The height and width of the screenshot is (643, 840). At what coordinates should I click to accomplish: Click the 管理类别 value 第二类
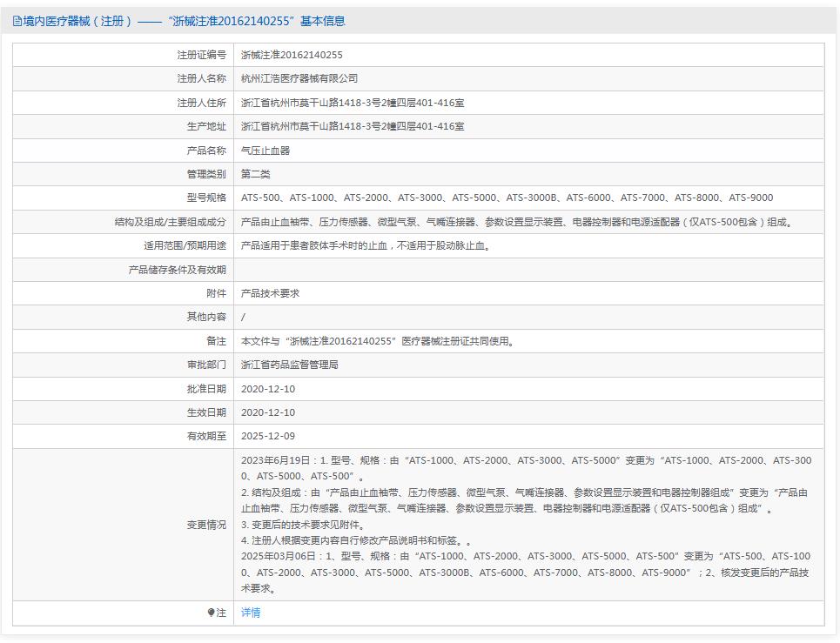tap(254, 173)
